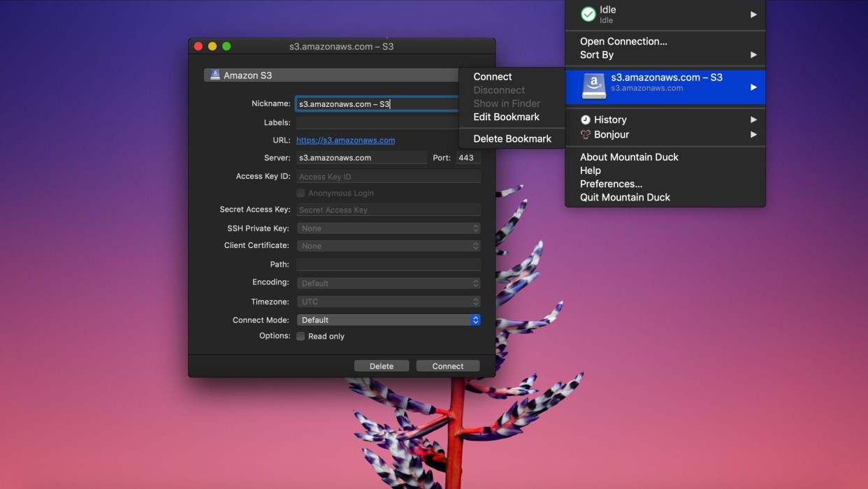Click the Delete button in the bookmark window

click(382, 366)
